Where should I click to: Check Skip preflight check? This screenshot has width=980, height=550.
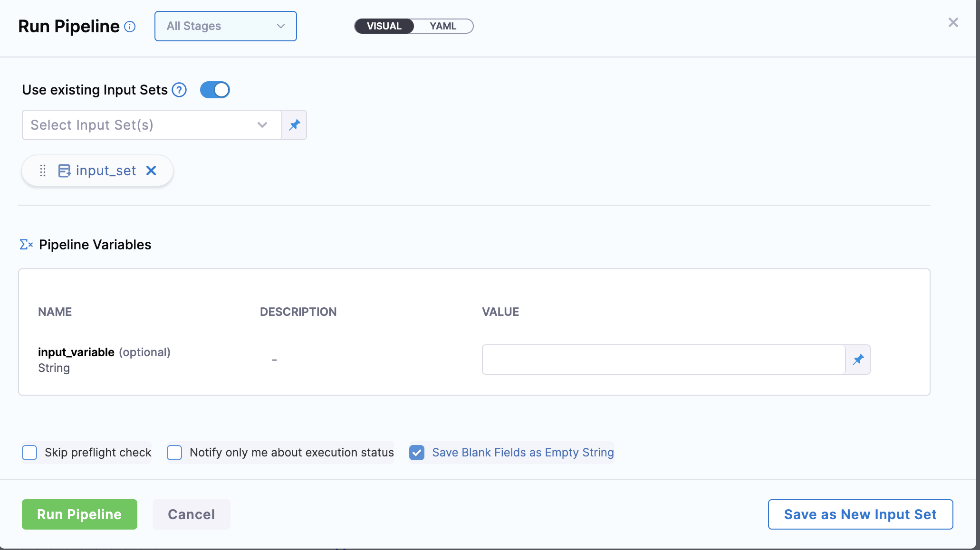(29, 453)
